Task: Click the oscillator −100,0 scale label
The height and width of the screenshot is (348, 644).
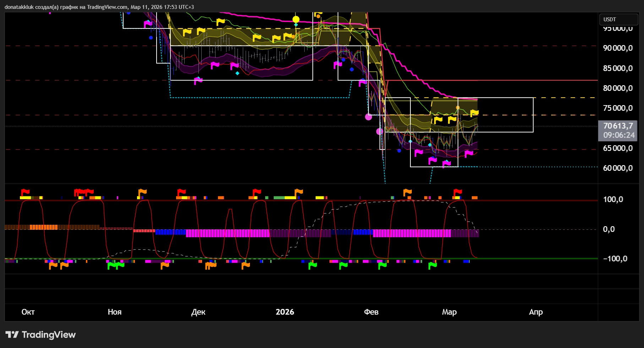Action: click(615, 259)
